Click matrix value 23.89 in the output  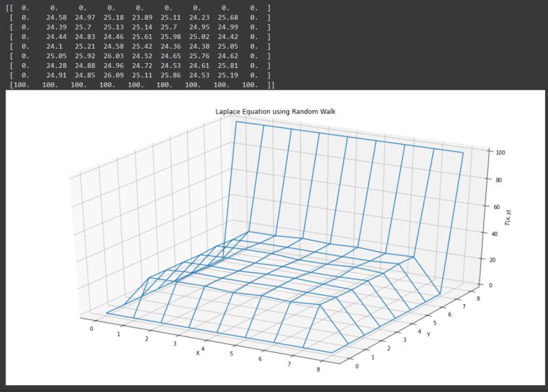pos(142,18)
